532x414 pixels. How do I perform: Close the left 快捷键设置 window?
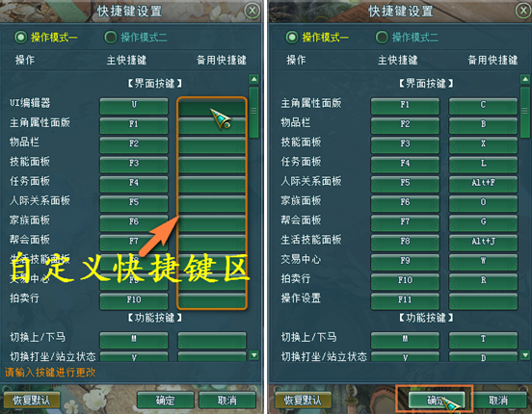(253, 11)
